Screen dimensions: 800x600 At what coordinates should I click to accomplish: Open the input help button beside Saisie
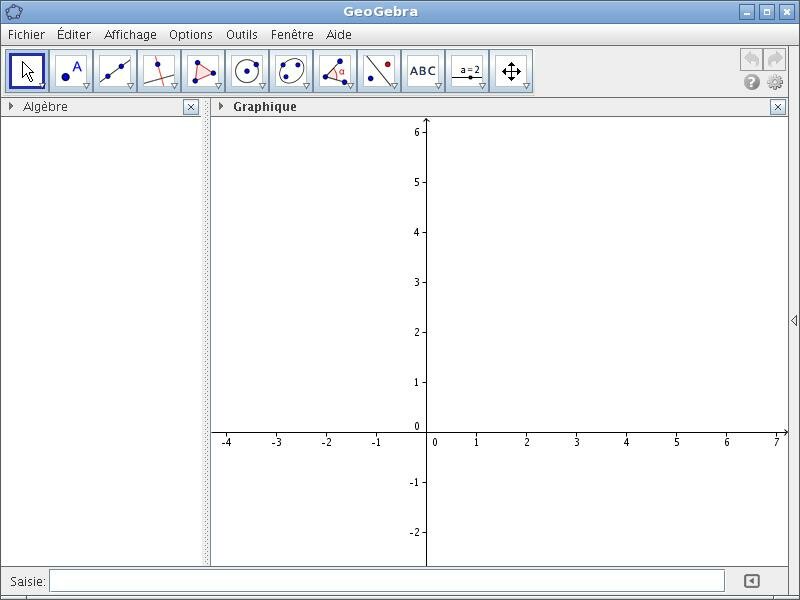pyautogui.click(x=752, y=581)
